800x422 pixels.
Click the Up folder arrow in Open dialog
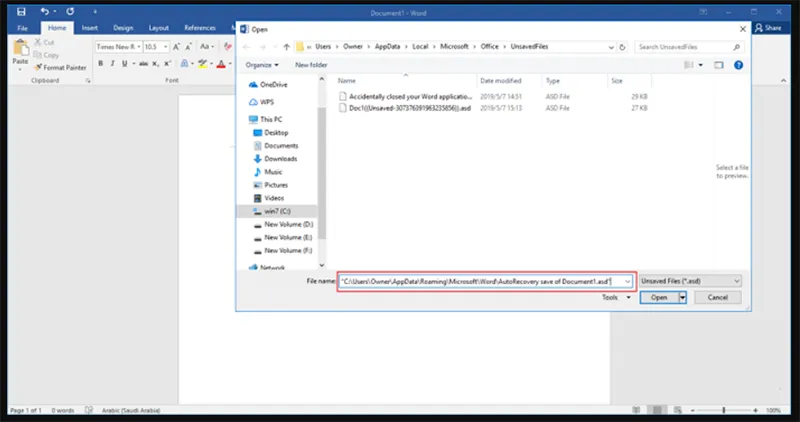click(286, 47)
